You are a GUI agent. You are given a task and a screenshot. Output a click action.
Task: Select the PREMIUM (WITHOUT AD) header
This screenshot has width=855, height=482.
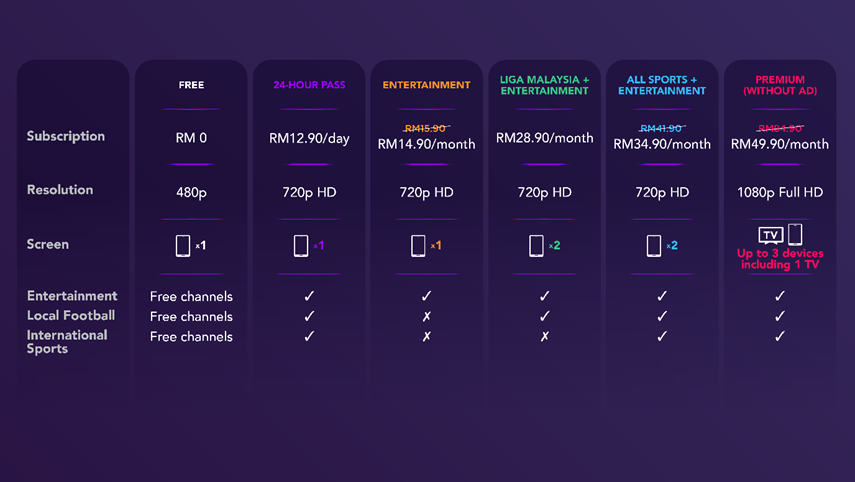tap(780, 85)
